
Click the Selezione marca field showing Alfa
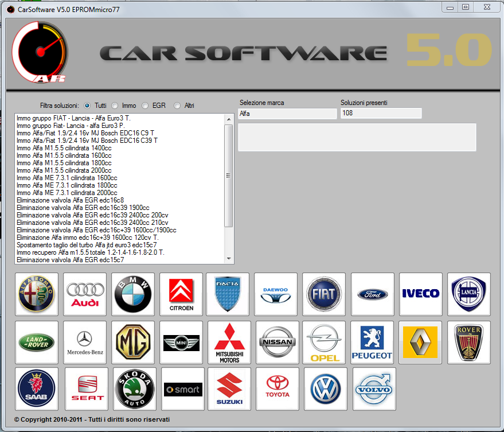pyautogui.click(x=287, y=114)
